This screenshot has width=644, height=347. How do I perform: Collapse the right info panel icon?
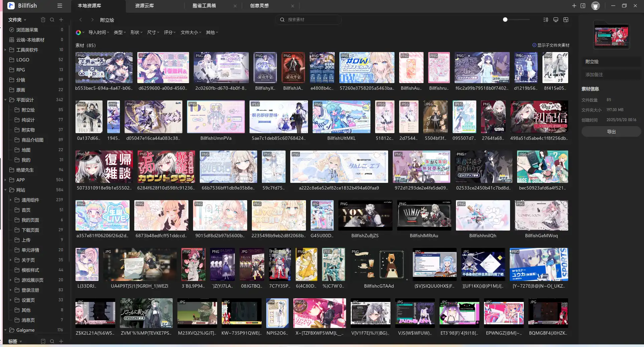pos(583,6)
